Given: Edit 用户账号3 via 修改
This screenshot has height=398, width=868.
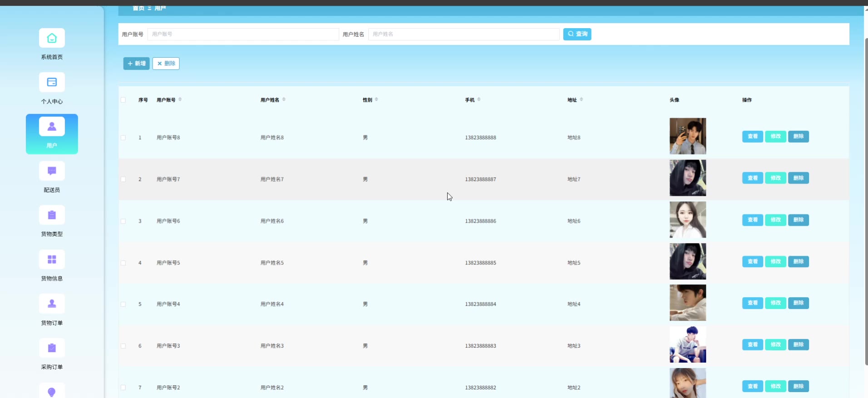Looking at the screenshot, I should [x=775, y=345].
